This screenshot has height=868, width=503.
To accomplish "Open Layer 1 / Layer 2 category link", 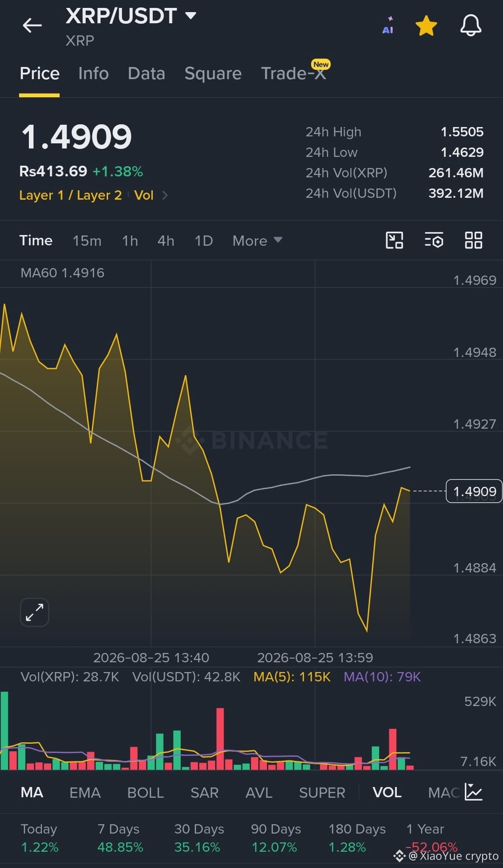I will click(70, 195).
